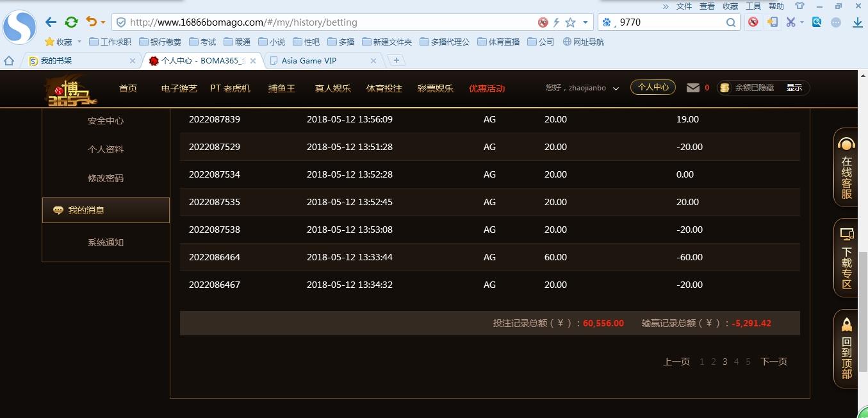The height and width of the screenshot is (418, 868).
Task: Expand the zhaojianbo account dropdown
Action: click(x=616, y=88)
